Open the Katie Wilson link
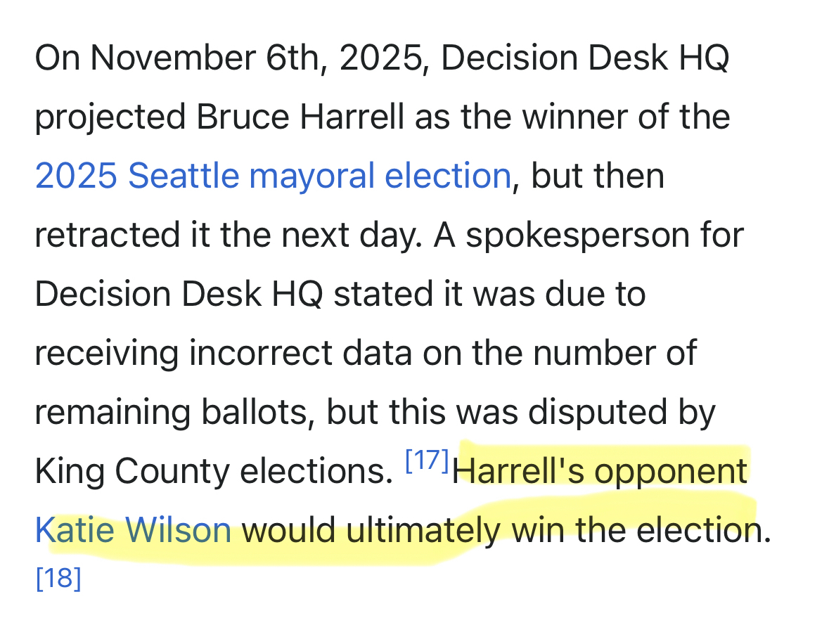 [133, 530]
